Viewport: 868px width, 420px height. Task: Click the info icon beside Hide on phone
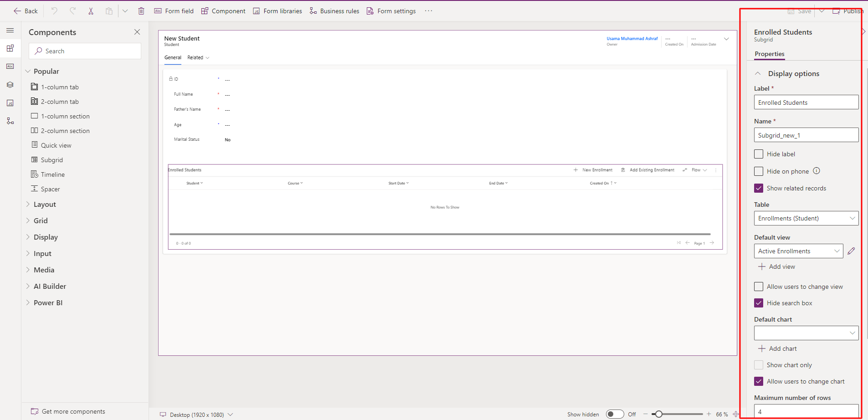point(817,171)
